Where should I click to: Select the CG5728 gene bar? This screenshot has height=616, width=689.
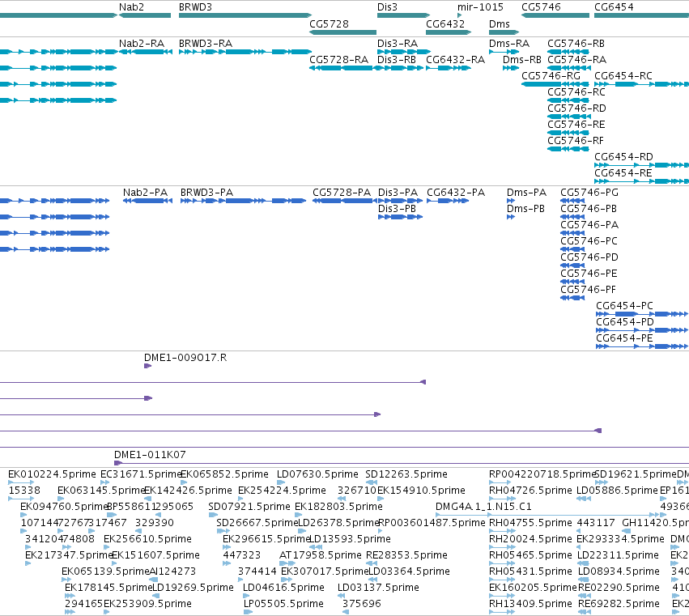342,32
